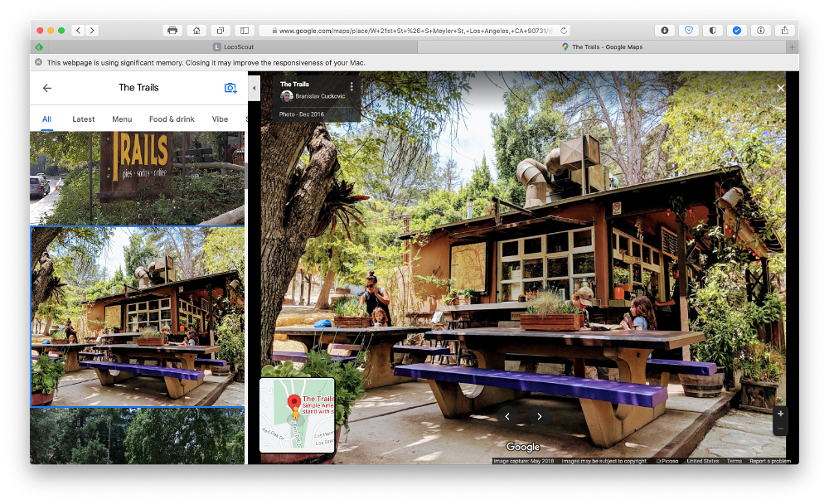Show the tab overview icon

[x=221, y=31]
